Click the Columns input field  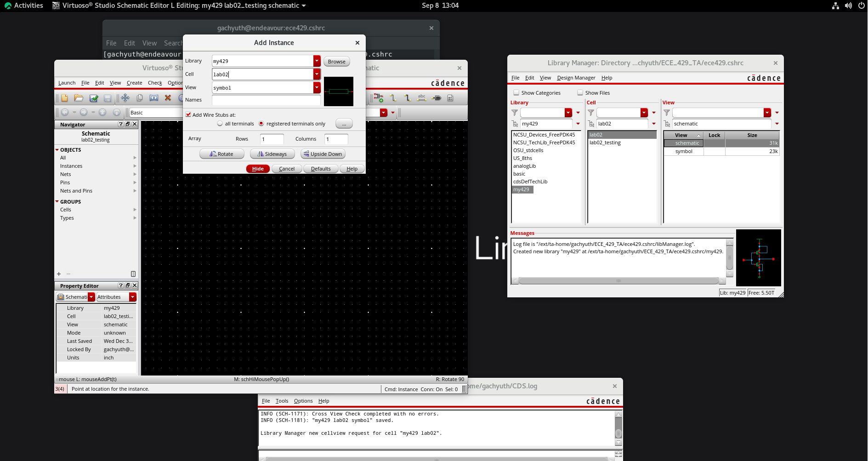pos(336,139)
